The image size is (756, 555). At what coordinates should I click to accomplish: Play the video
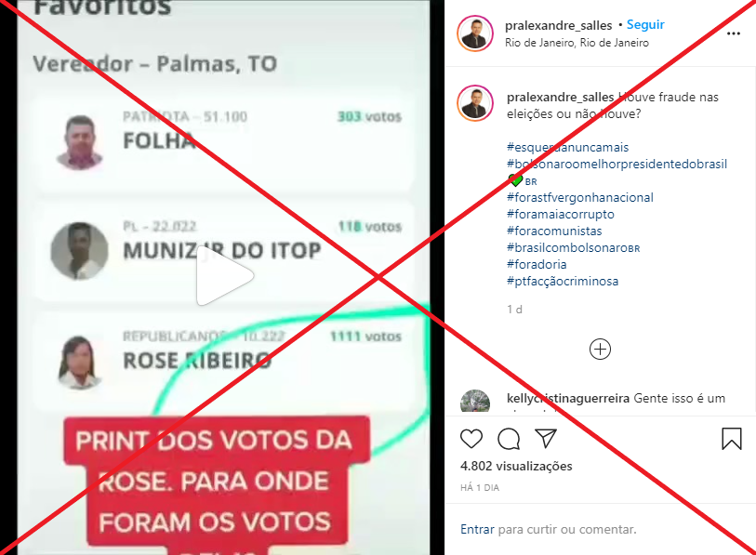pos(225,277)
